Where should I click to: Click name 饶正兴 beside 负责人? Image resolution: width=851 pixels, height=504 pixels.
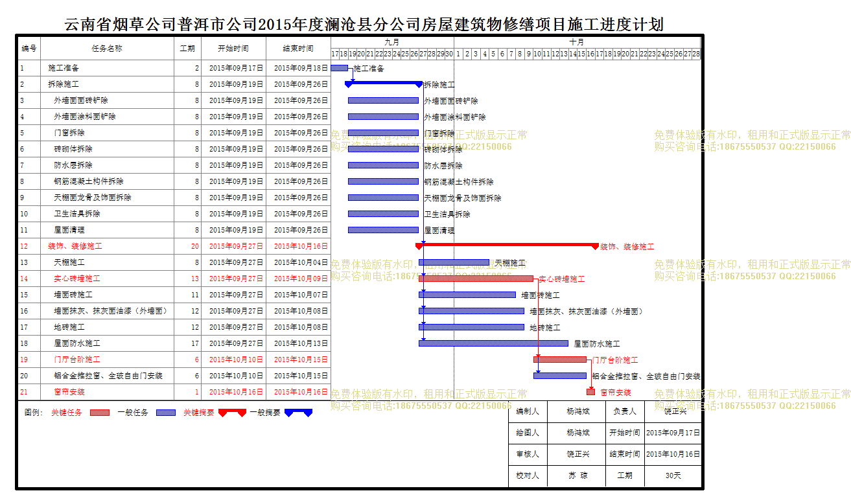tap(675, 411)
